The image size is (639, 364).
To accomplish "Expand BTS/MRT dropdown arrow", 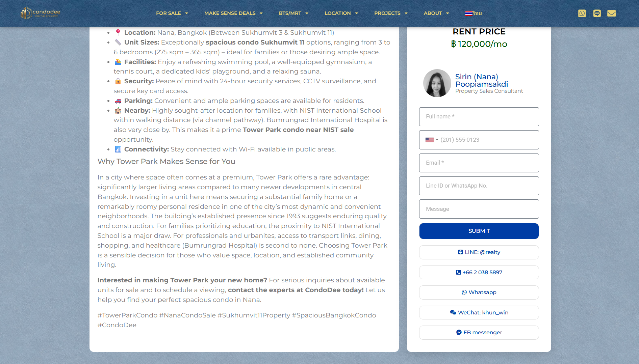I will point(307,13).
